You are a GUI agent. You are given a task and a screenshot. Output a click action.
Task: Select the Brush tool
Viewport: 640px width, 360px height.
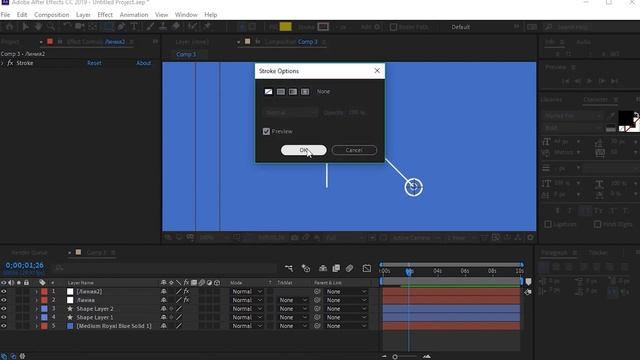(x=150, y=27)
